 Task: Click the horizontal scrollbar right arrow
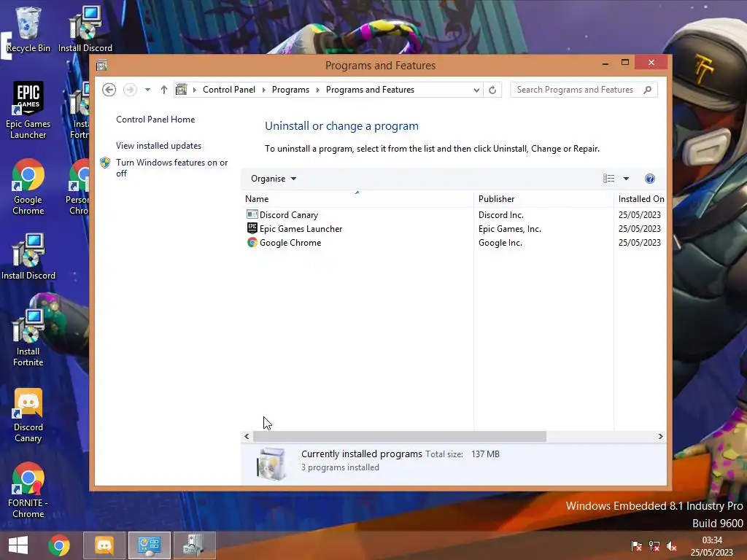[x=660, y=436]
